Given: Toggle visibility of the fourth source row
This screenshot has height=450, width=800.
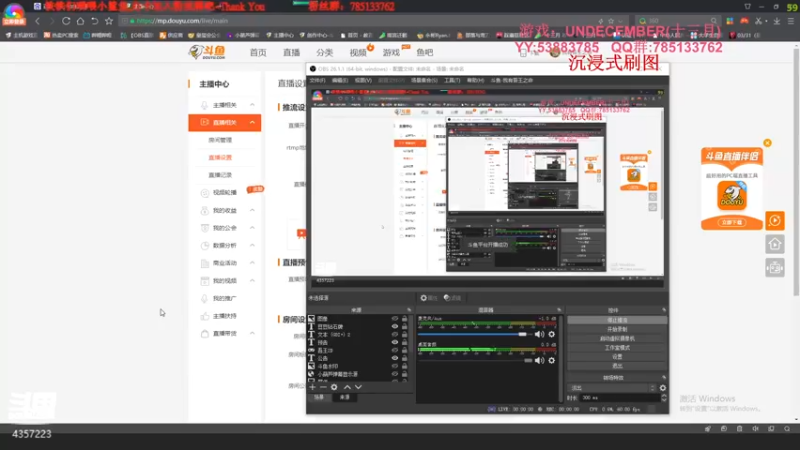Looking at the screenshot, I should [x=394, y=342].
